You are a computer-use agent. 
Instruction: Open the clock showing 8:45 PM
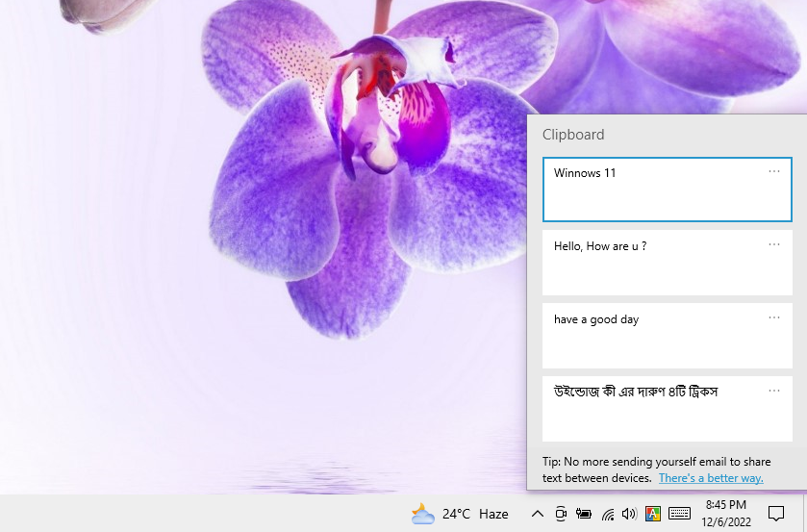click(725, 514)
